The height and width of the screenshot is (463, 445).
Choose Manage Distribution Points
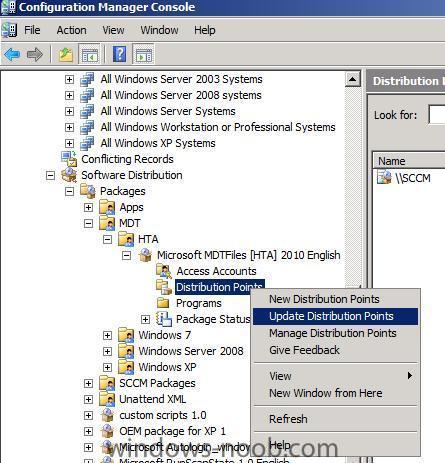tap(335, 333)
